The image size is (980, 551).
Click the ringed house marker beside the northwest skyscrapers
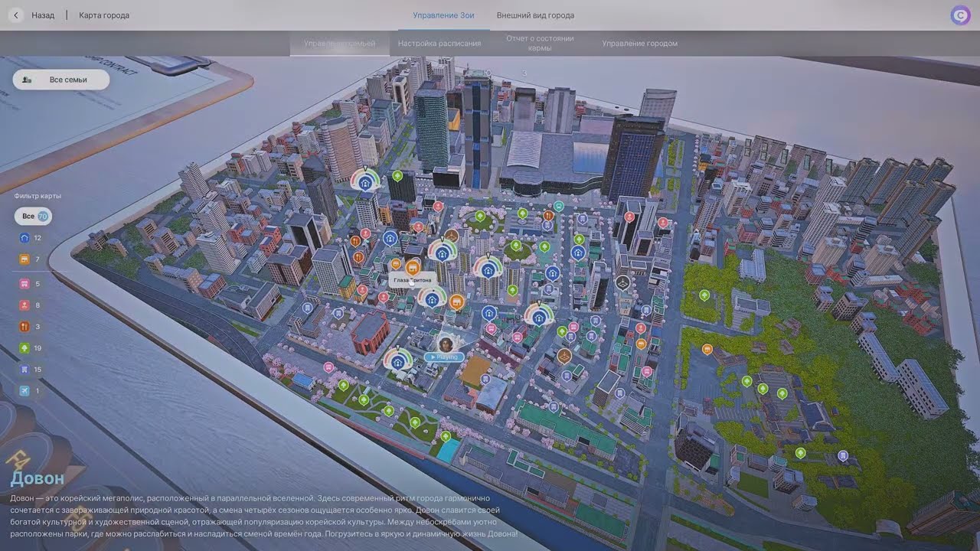(365, 182)
